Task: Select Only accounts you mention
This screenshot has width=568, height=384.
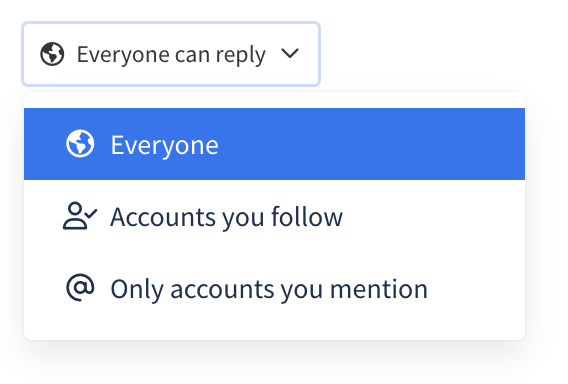Action: tap(274, 288)
